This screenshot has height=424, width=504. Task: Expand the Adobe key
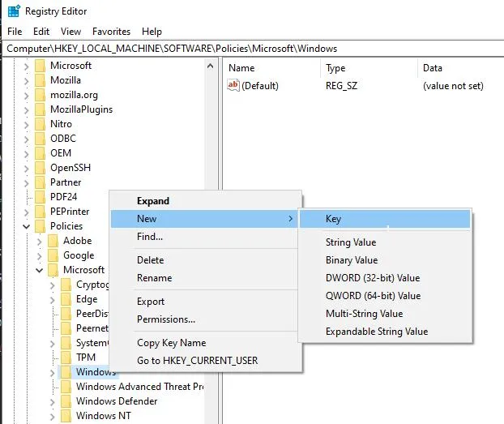39,241
